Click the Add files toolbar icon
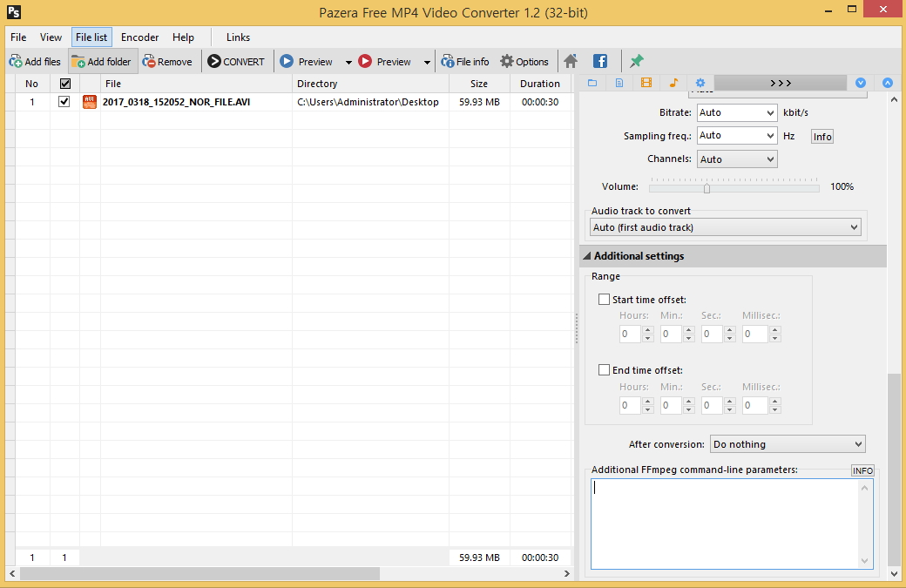This screenshot has width=906, height=588. point(35,62)
